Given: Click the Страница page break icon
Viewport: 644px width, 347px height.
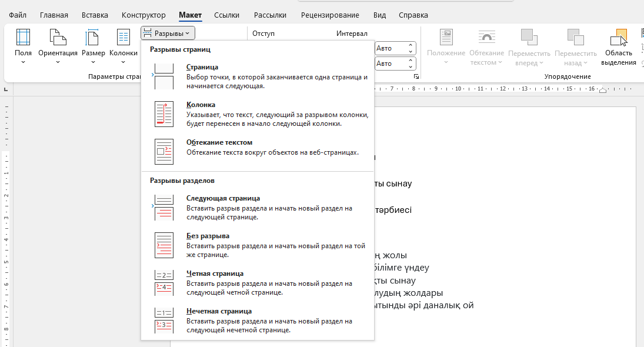Looking at the screenshot, I should pyautogui.click(x=164, y=76).
